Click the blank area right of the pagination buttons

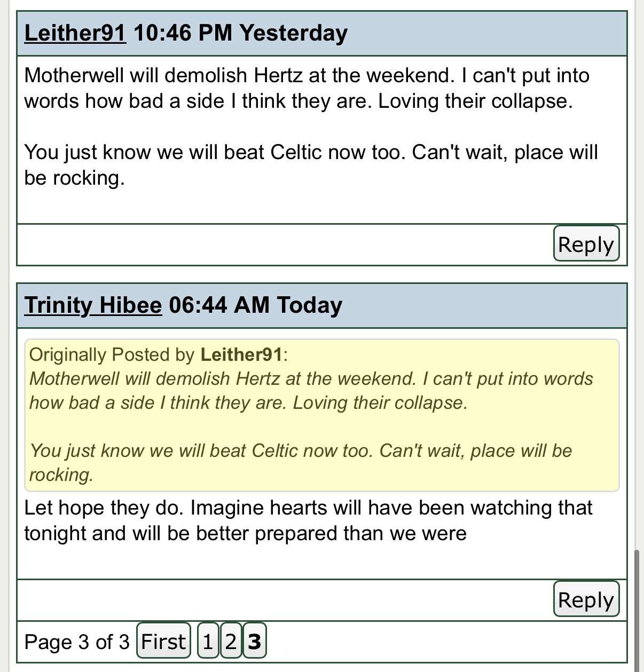click(443, 641)
